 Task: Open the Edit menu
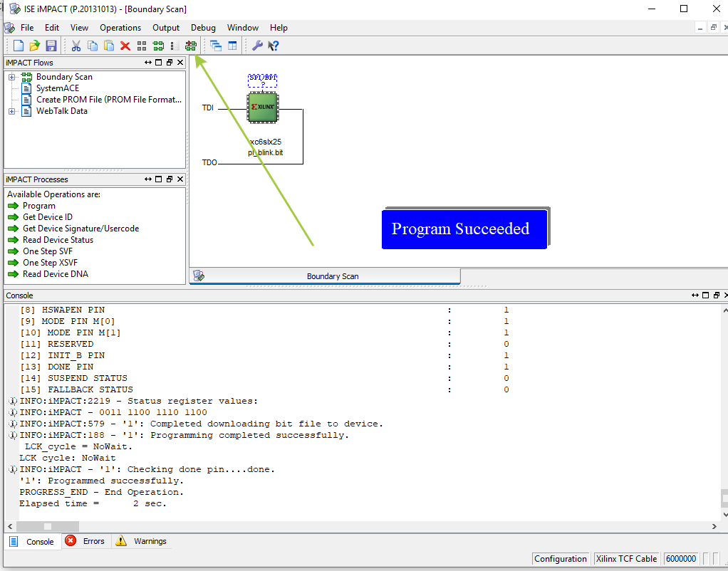(51, 28)
